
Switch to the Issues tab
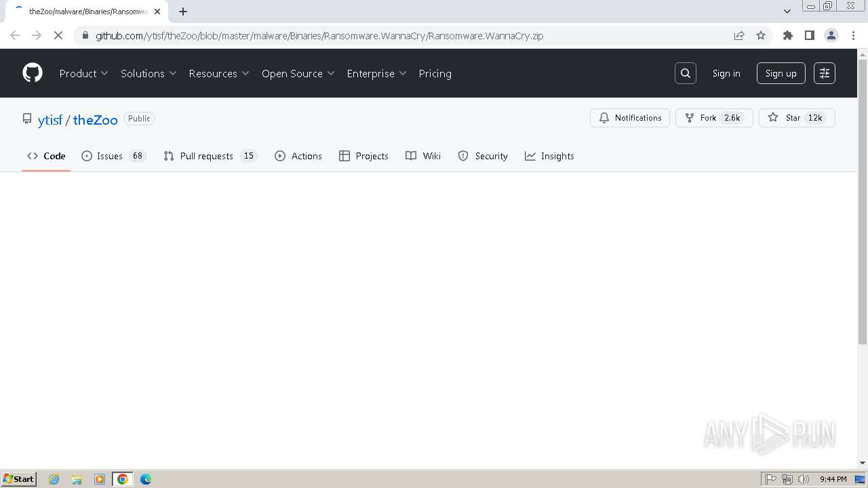tap(113, 156)
